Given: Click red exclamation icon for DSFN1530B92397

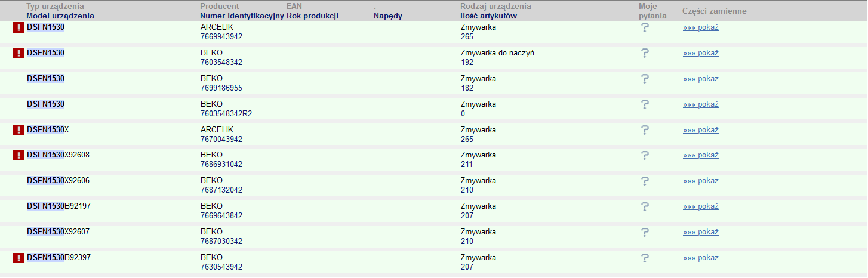Looking at the screenshot, I should (x=19, y=258).
